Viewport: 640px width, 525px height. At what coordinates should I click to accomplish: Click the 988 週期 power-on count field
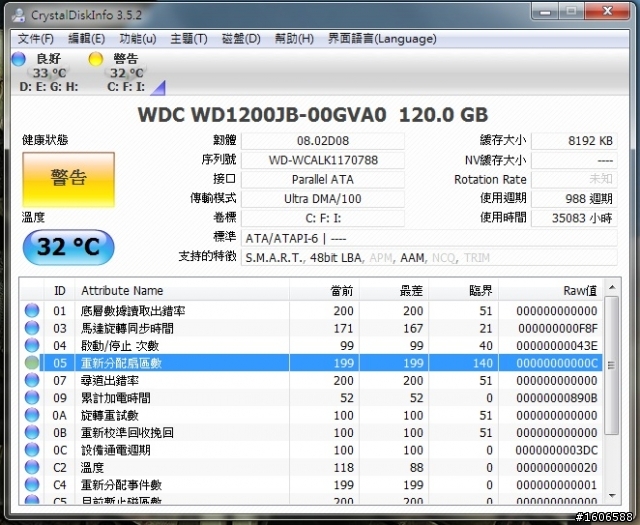574,199
